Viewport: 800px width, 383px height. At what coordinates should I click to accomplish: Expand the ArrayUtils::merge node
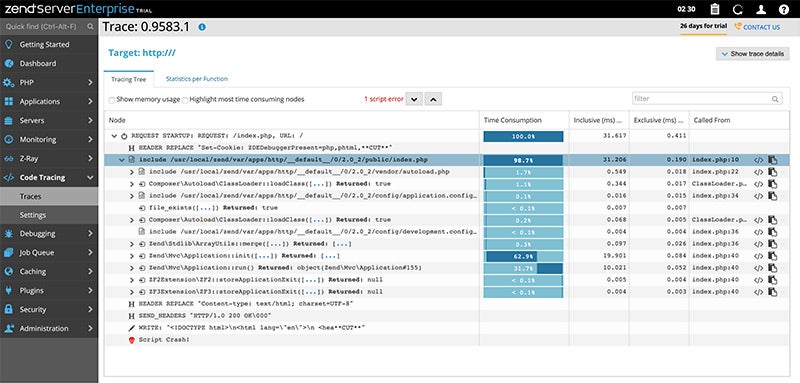coord(132,244)
